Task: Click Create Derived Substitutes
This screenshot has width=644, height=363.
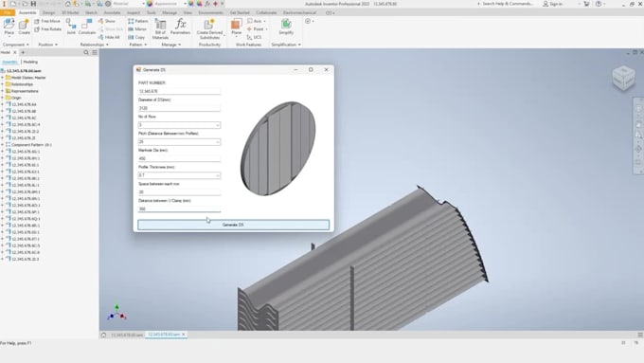Action: click(x=209, y=28)
